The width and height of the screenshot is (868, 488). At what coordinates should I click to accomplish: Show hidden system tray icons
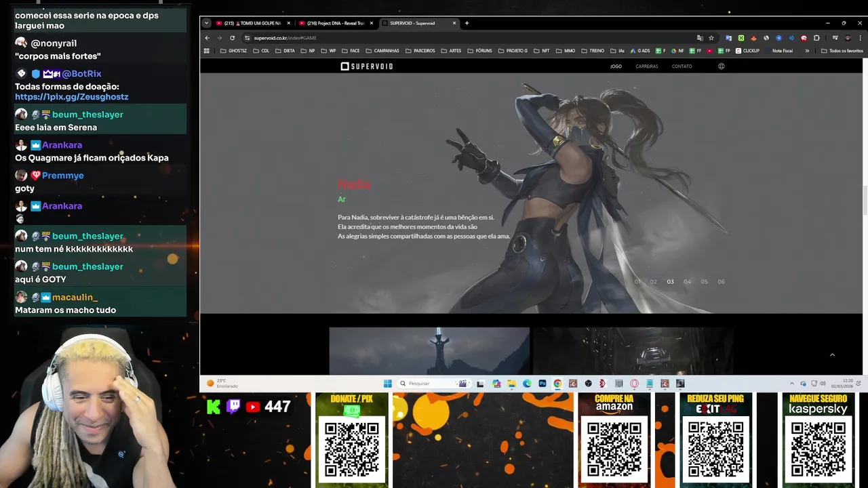point(791,384)
